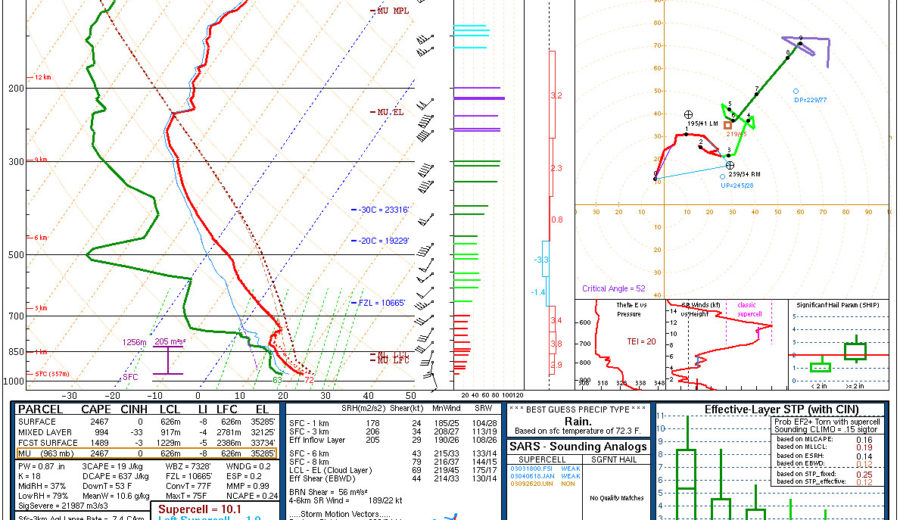Click the Critical Angle = 52 label
Screen dimensions: 900x520
614,289
